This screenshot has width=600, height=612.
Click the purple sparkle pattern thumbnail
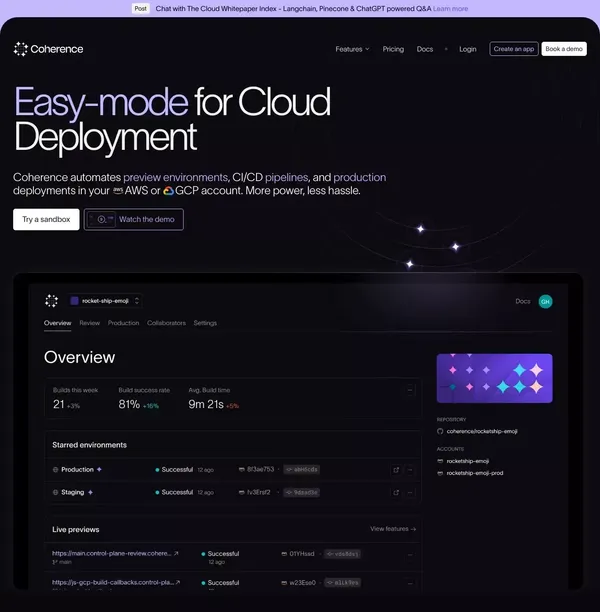(495, 378)
